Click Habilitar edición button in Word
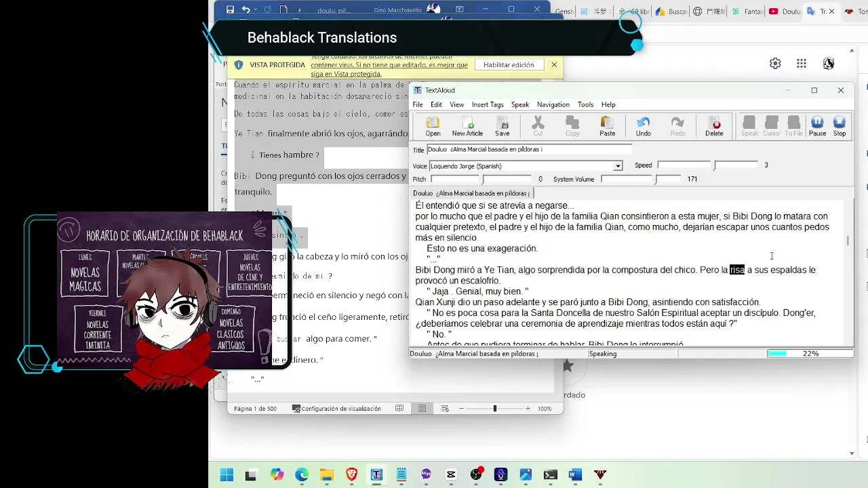This screenshot has width=868, height=488. (x=509, y=65)
